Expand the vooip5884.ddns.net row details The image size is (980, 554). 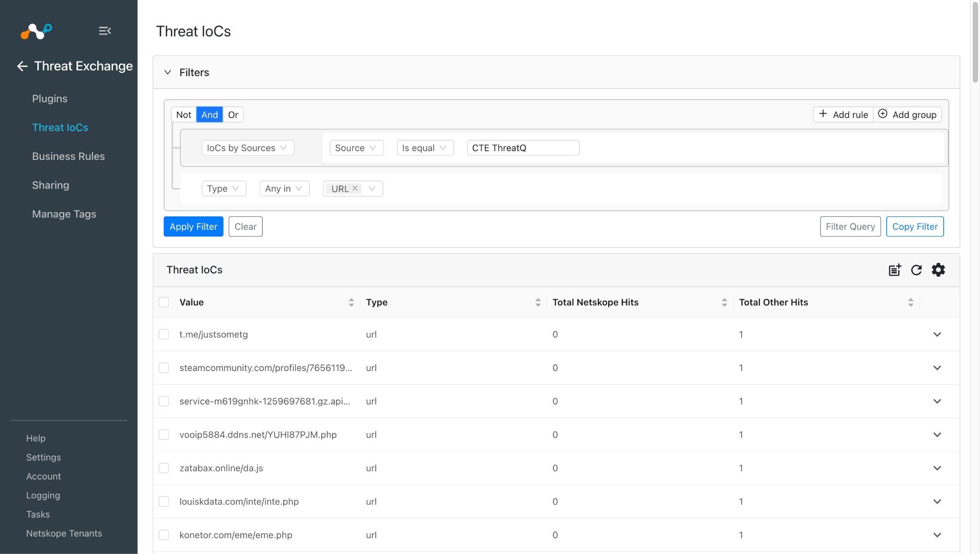click(x=937, y=435)
